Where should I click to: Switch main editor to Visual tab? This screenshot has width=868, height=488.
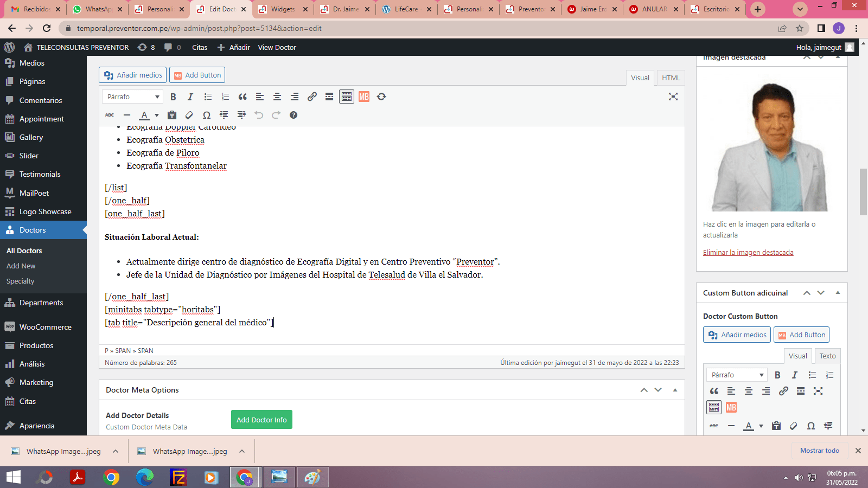coord(640,78)
